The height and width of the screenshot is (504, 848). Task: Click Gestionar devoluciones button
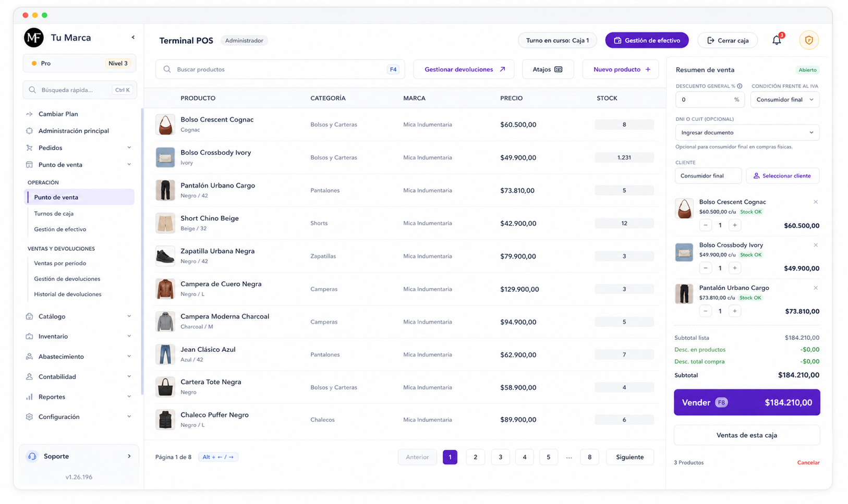point(464,69)
